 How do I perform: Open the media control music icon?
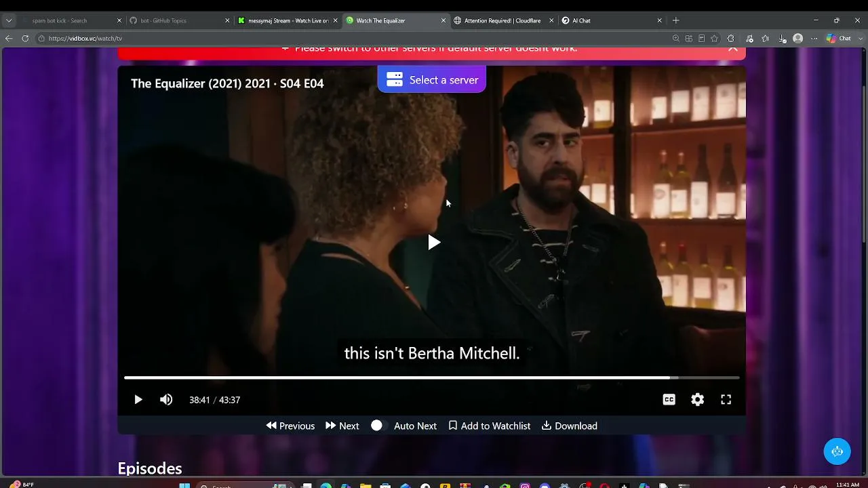coord(749,39)
